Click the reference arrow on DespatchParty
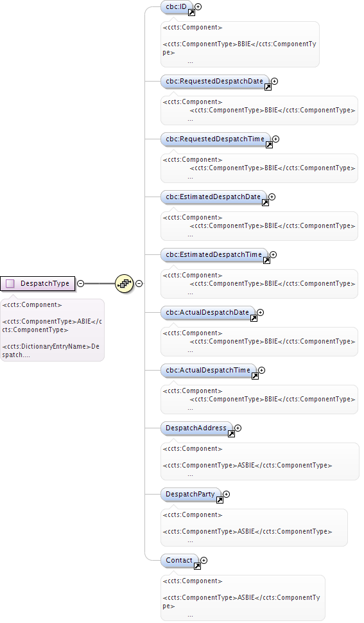Image resolution: width=364 pixels, height=623 pixels. click(220, 500)
